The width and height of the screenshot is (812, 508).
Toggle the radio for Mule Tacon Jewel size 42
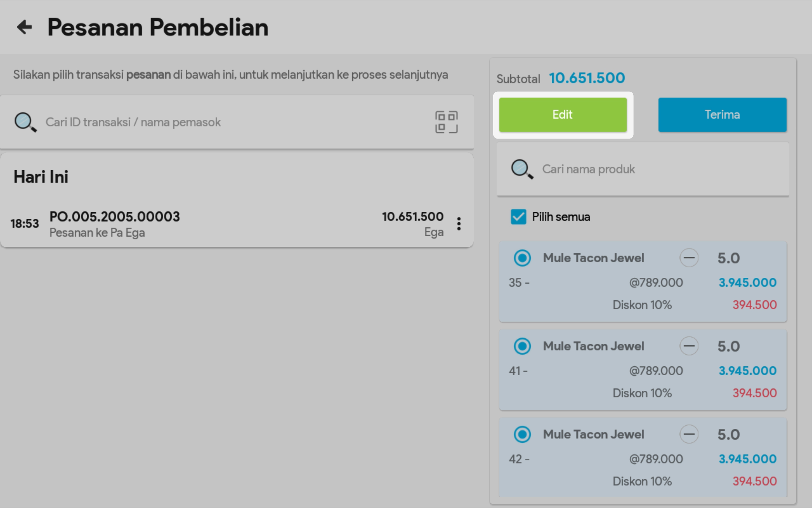pyautogui.click(x=522, y=434)
